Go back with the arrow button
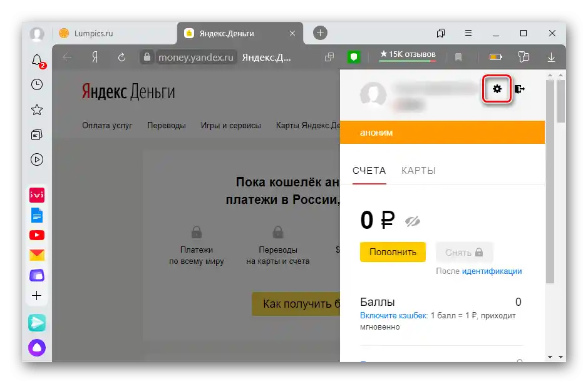 point(67,58)
